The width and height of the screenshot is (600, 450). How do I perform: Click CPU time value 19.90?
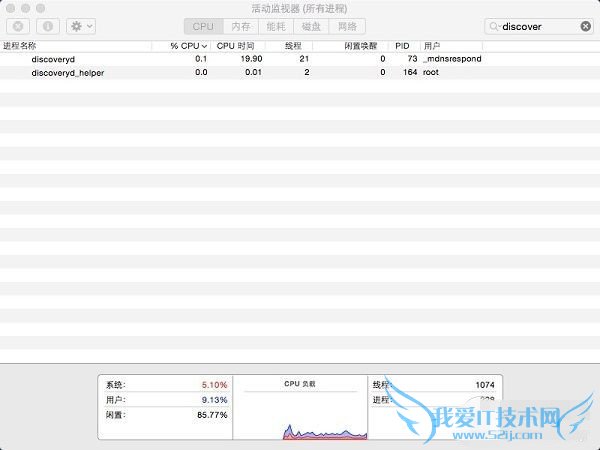click(251, 59)
